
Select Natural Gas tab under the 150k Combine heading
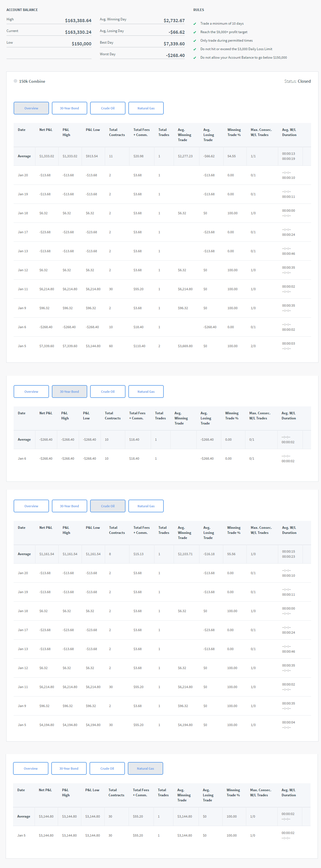coord(146,108)
